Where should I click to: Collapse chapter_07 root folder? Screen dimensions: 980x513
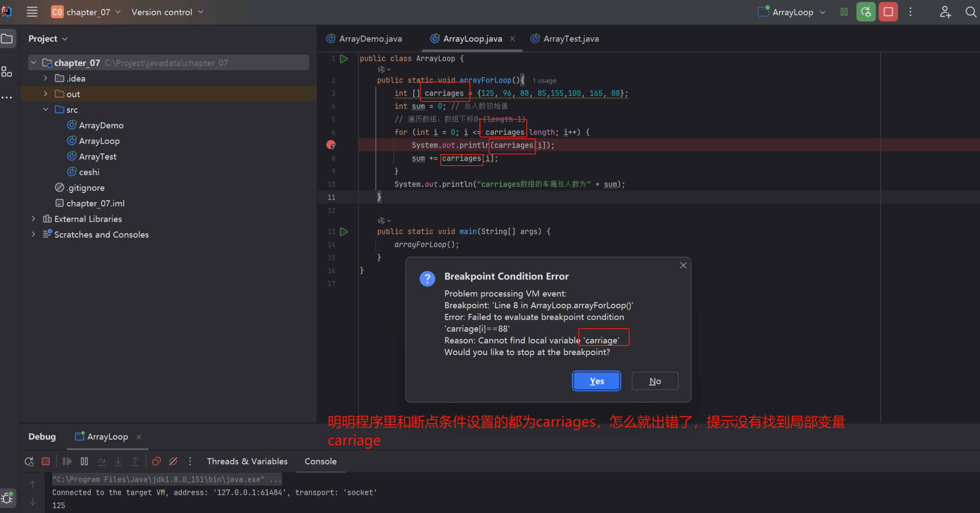pyautogui.click(x=33, y=63)
